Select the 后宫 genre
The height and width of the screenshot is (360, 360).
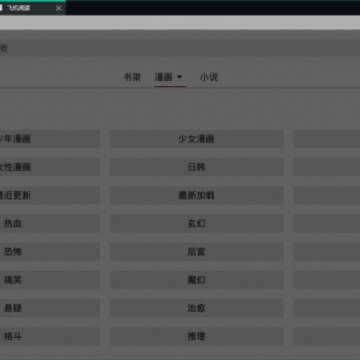pos(197,252)
